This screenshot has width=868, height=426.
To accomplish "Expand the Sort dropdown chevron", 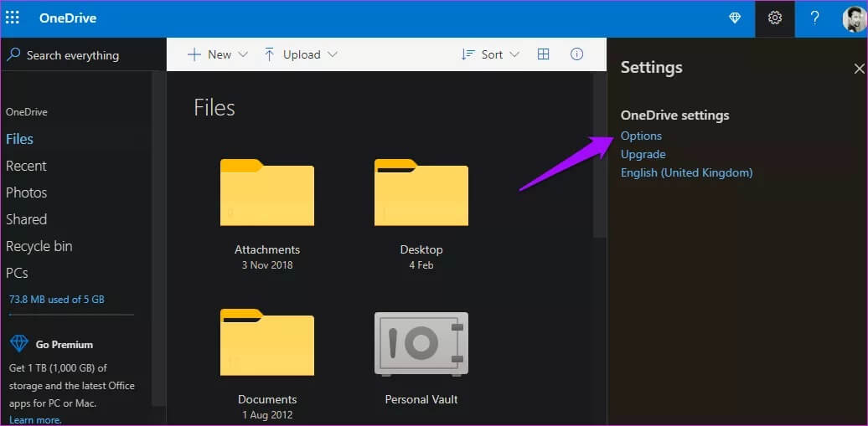I will 514,54.
